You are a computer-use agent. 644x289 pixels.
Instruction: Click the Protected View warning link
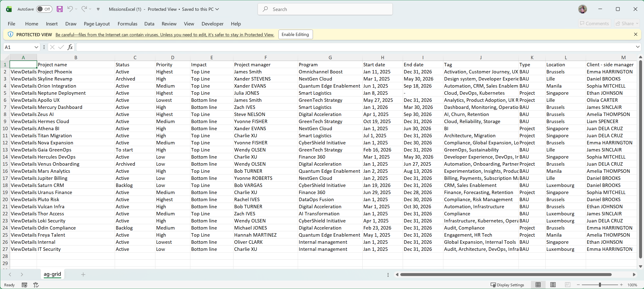click(164, 35)
